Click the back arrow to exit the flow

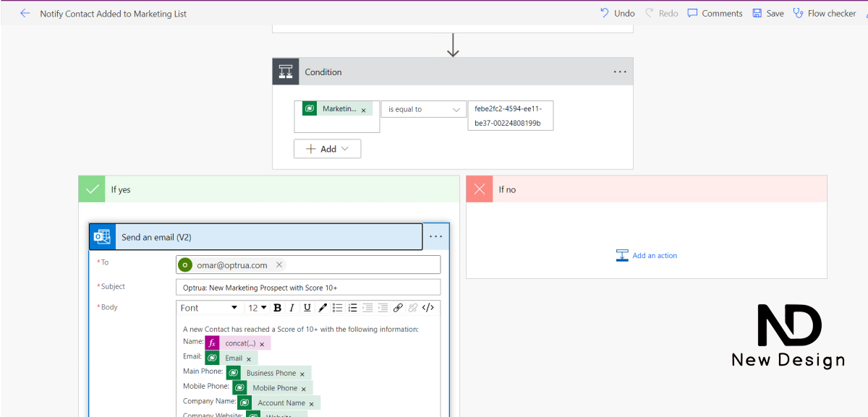pos(25,13)
